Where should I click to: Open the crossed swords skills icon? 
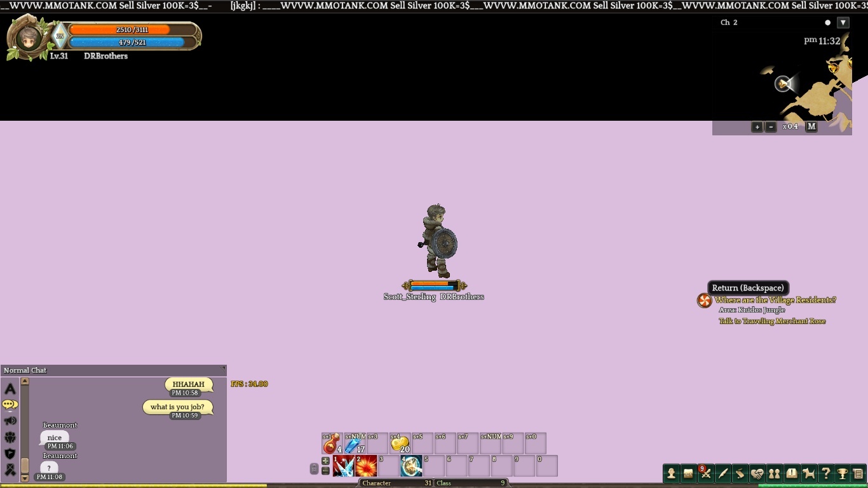(x=705, y=473)
